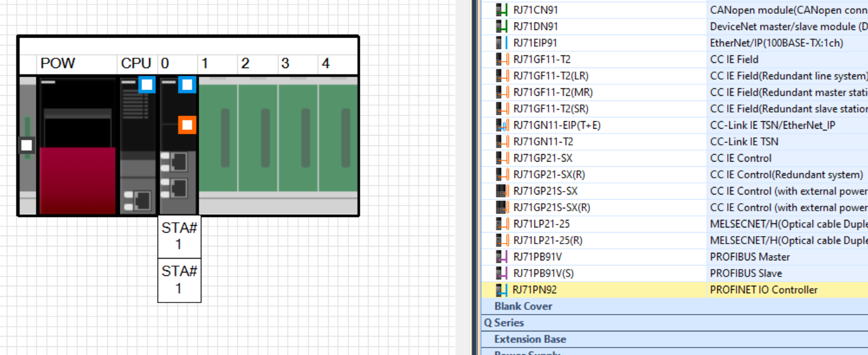This screenshot has width=868, height=355.
Task: Click the 'EtherNet/IP(100BASE-TX:1ch)' description
Action: click(x=776, y=43)
